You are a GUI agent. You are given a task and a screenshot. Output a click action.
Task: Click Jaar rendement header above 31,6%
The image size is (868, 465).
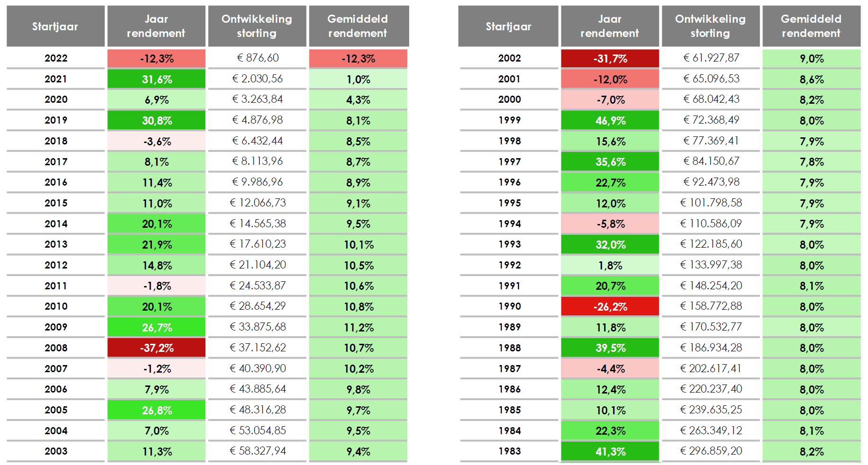(x=156, y=26)
